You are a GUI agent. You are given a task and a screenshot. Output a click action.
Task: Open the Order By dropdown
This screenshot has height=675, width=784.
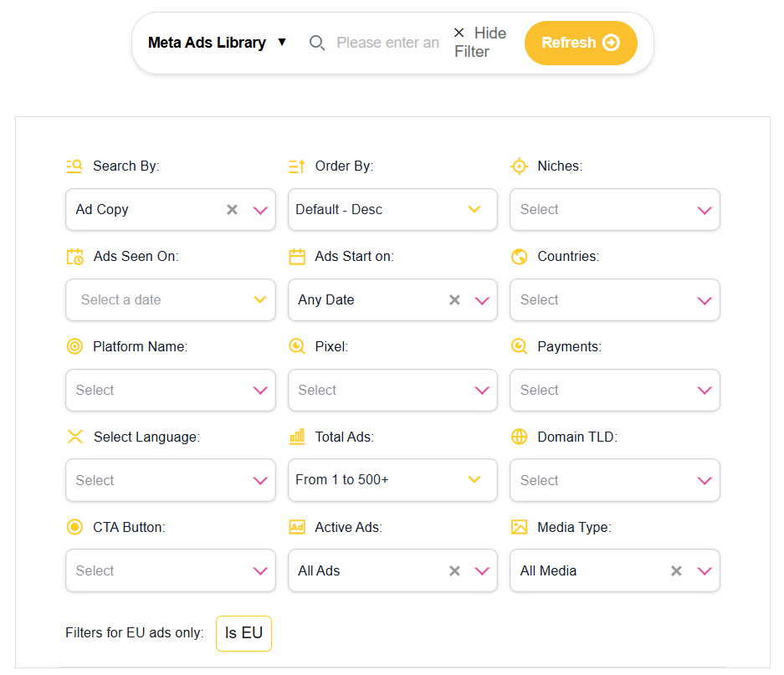392,209
